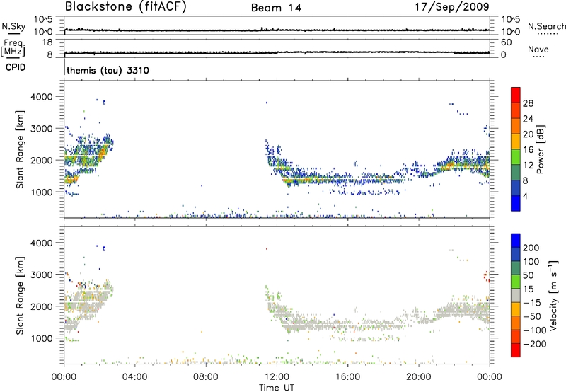
Task: Click the red segment of the Power color bar
Action: click(516, 95)
